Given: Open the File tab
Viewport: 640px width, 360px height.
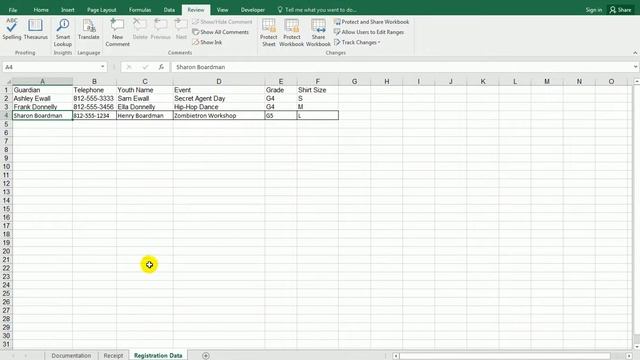Looking at the screenshot, I should point(13,10).
